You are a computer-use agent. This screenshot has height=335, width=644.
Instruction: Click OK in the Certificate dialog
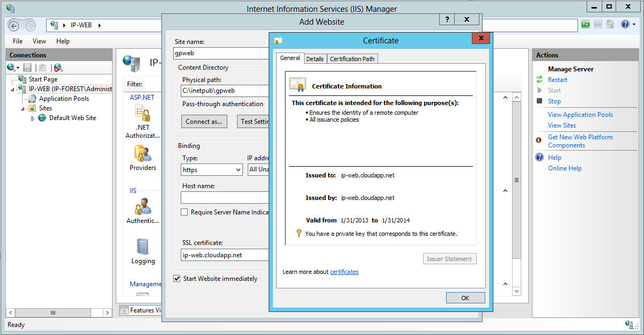coord(465,298)
